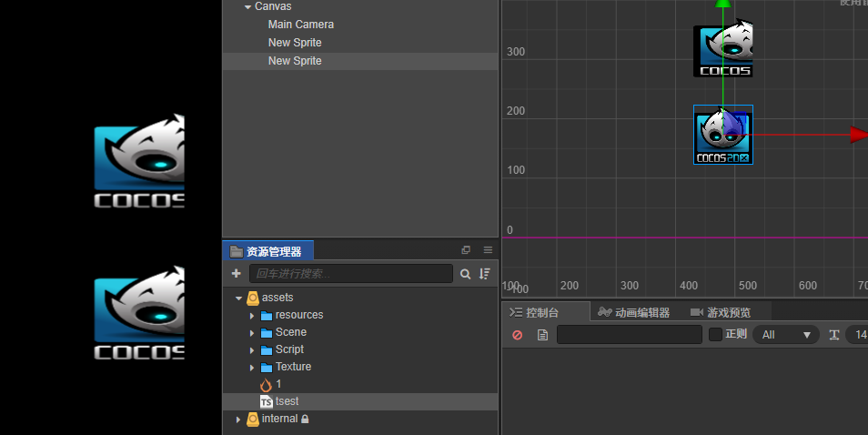The height and width of the screenshot is (435, 868).
Task: Select the Cocos2D sprite in scene
Action: point(723,135)
